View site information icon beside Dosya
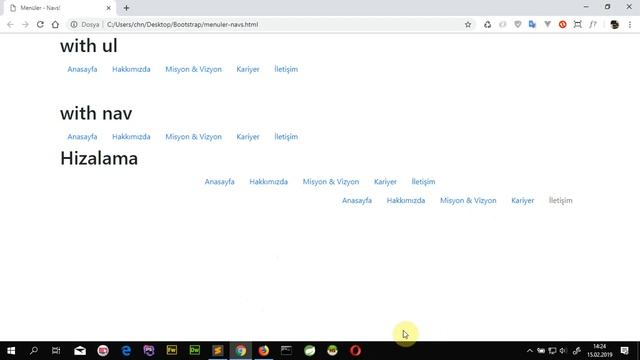640x360 pixels. (74, 24)
